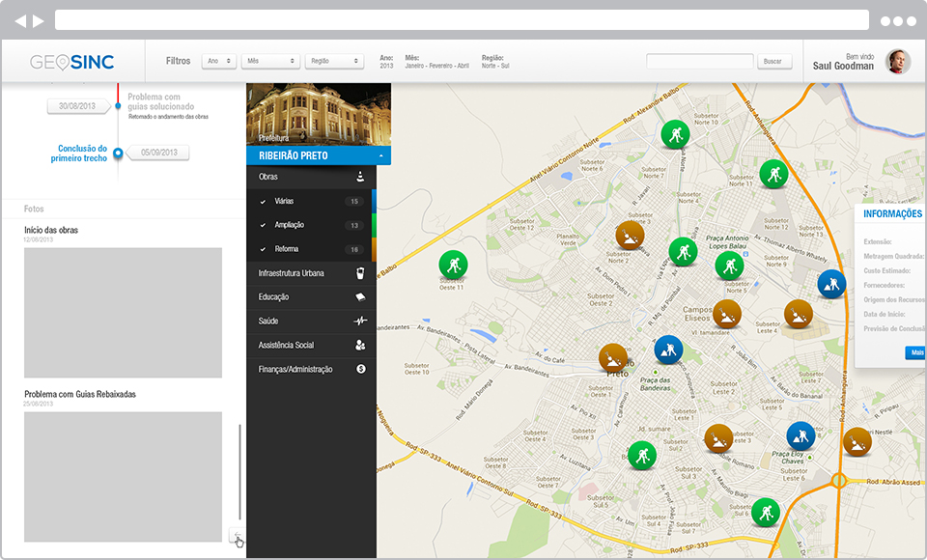Image resolution: width=927 pixels, height=560 pixels.
Task: Select the Obras menu category
Action: [x=311, y=177]
